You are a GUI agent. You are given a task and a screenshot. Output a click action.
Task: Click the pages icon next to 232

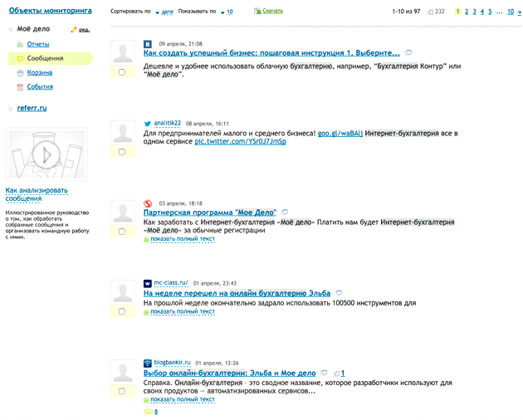(x=431, y=12)
